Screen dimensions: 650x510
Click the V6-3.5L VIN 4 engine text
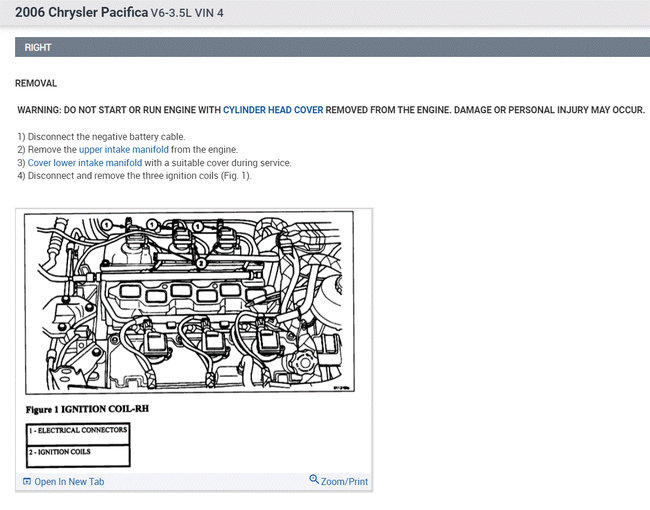click(187, 13)
